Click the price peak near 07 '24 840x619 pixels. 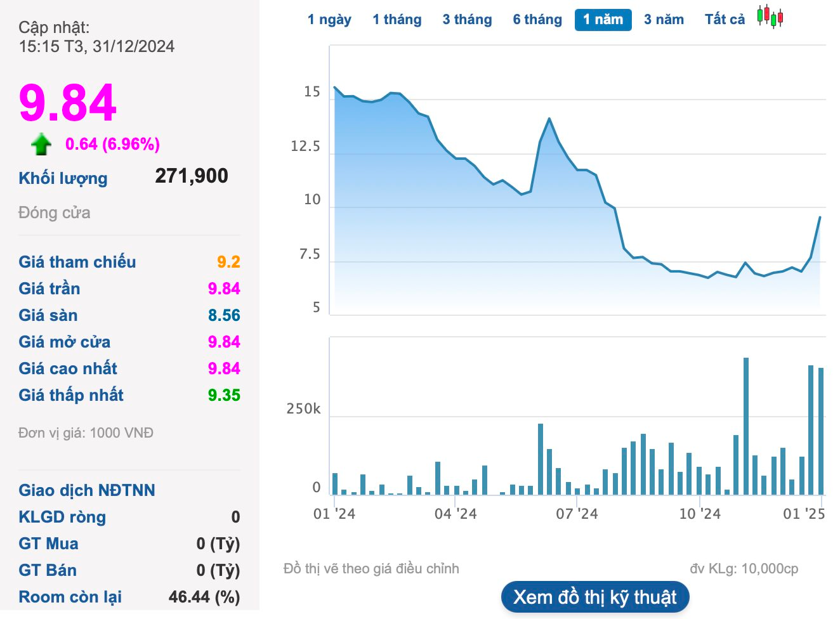point(549,119)
